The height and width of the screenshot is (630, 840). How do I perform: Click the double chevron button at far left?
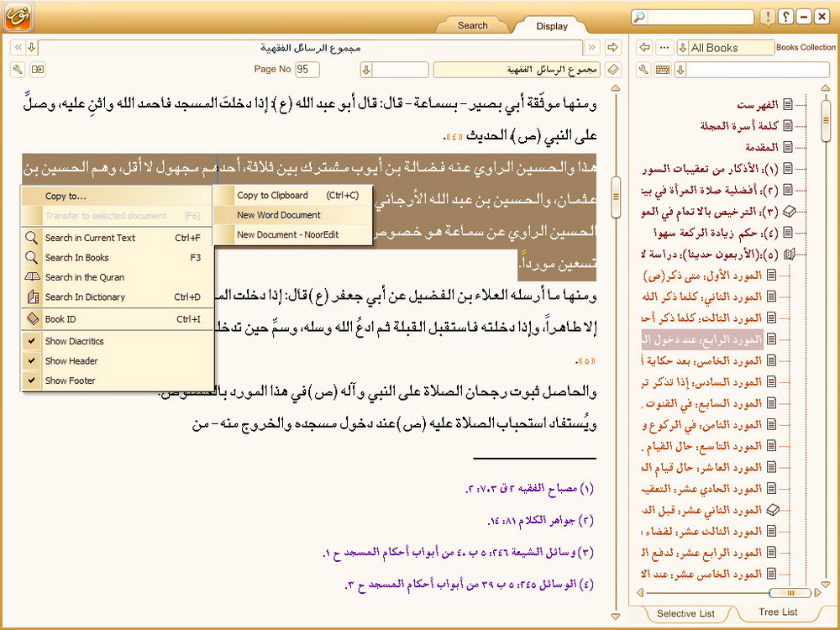[x=18, y=48]
